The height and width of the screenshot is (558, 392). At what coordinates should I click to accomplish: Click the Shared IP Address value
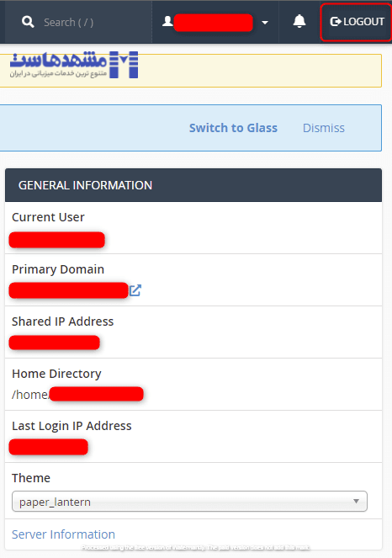pos(55,343)
